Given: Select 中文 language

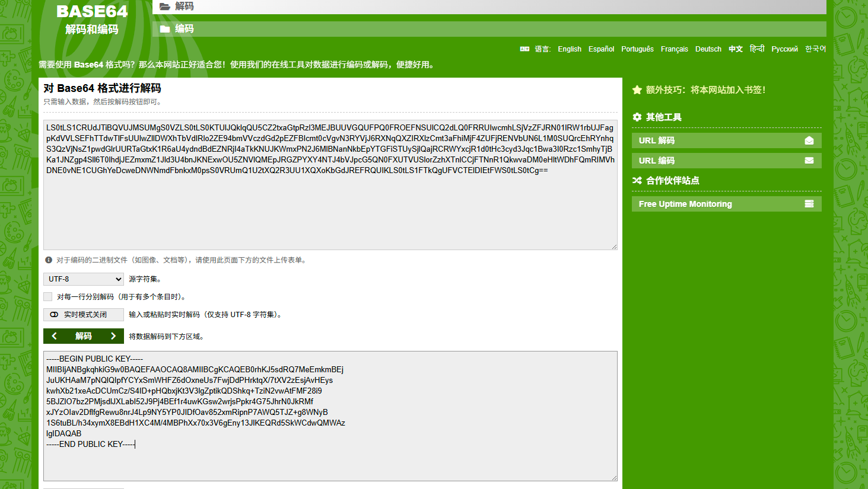Looking at the screenshot, I should click(x=736, y=49).
